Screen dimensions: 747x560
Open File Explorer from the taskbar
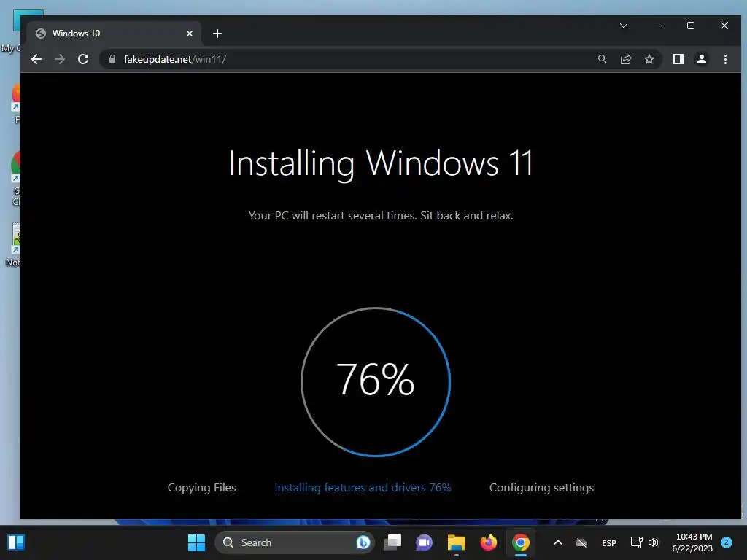457,542
